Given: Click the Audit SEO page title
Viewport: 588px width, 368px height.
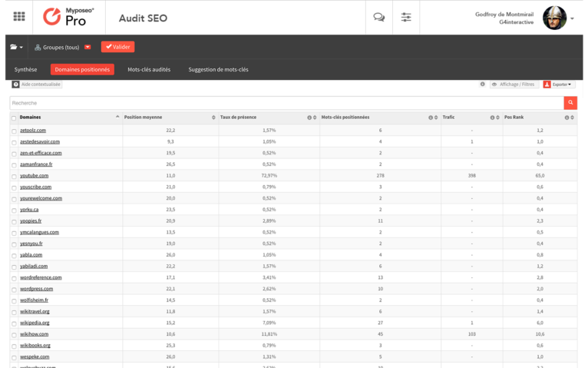Looking at the screenshot, I should (143, 18).
